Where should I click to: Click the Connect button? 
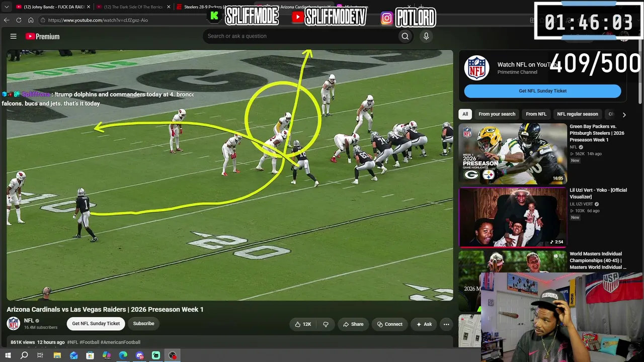click(x=389, y=324)
